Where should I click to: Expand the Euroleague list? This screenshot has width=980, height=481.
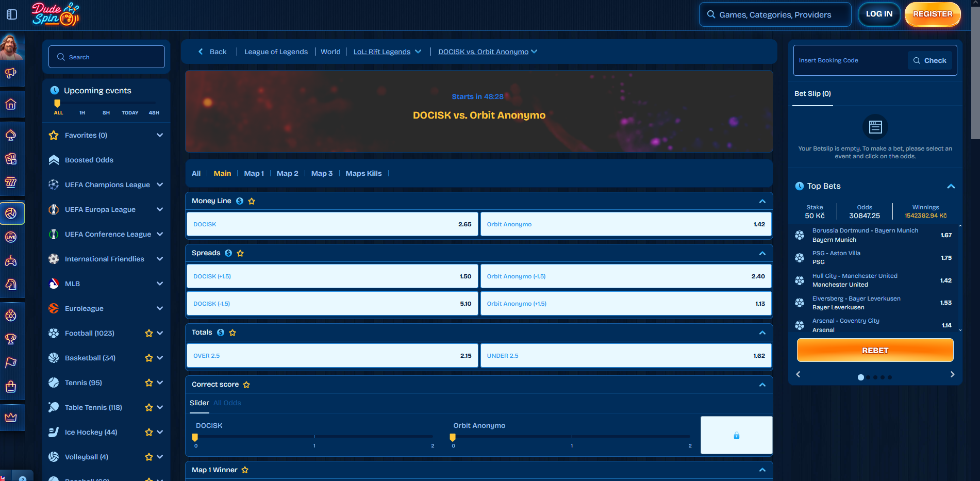pos(160,308)
